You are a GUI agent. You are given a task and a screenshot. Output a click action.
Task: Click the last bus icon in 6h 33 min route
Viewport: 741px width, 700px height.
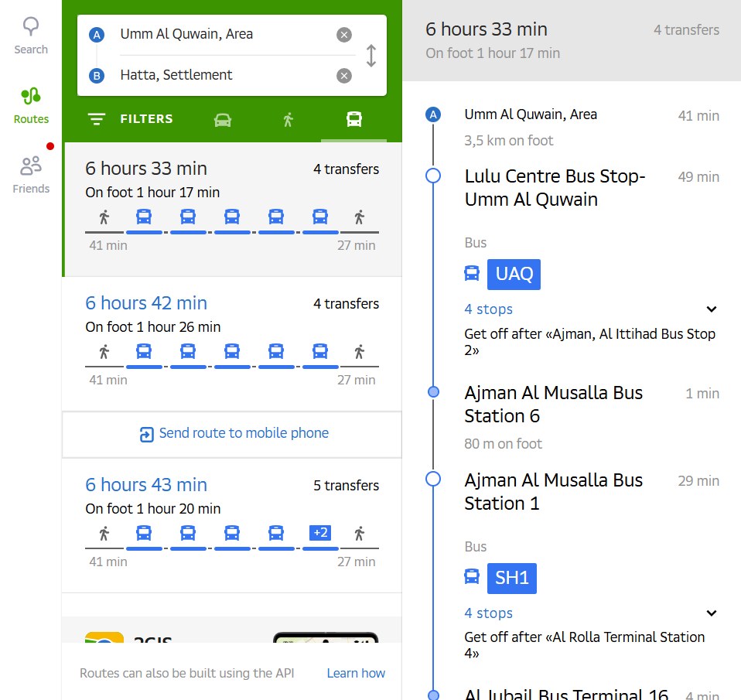tap(320, 217)
